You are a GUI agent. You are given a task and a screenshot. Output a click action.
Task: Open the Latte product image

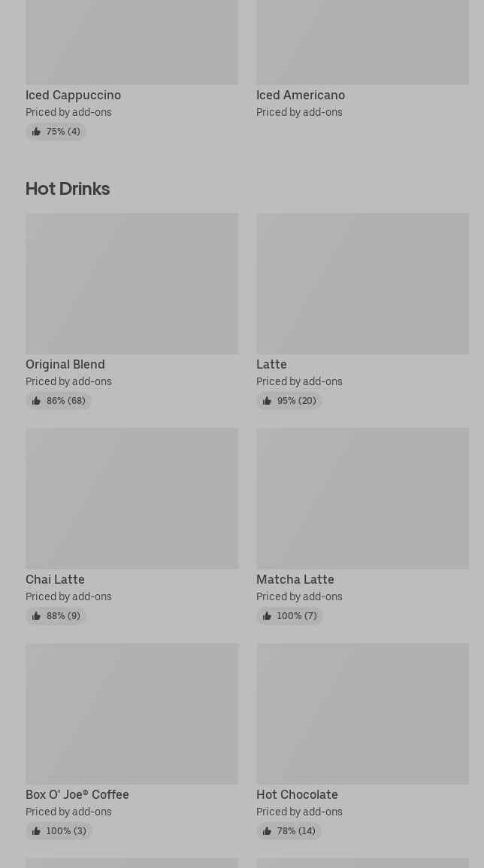pyautogui.click(x=362, y=283)
